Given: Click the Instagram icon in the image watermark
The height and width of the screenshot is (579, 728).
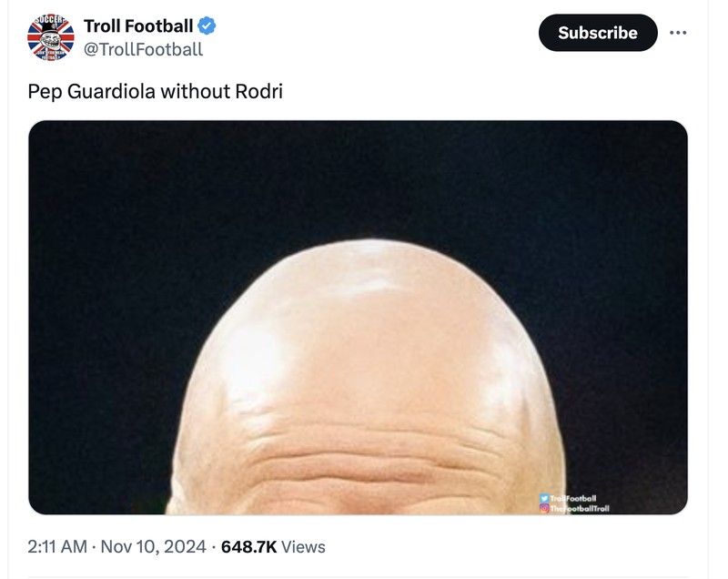Looking at the screenshot, I should pyautogui.click(x=545, y=508).
